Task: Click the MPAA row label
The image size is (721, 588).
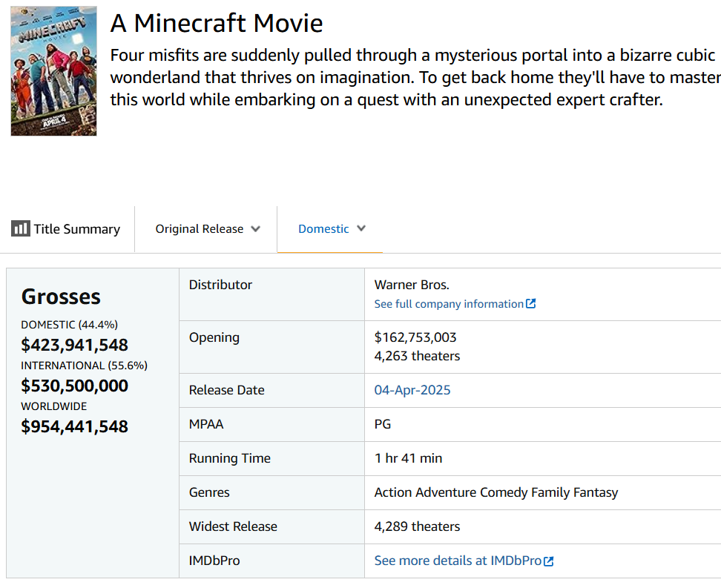Action: [206, 424]
